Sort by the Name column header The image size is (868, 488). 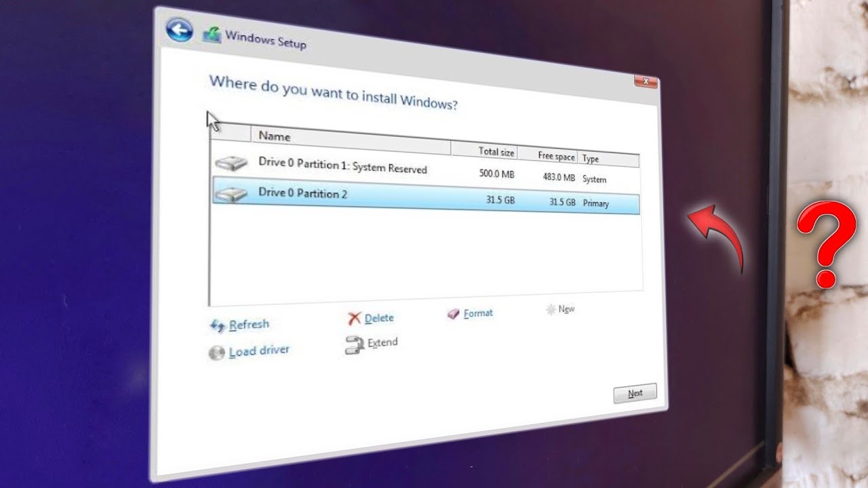351,140
